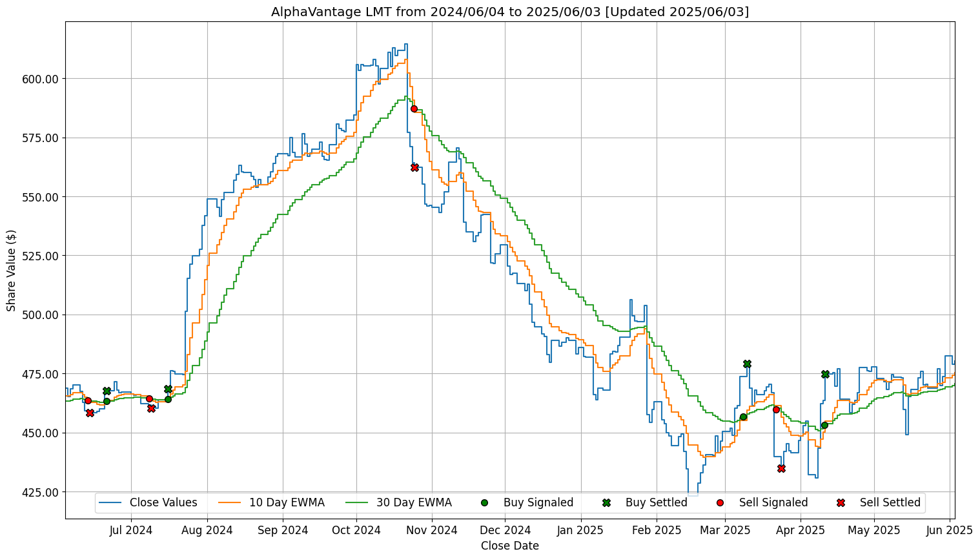Click the '450.00' y-axis tick label
The image size is (980, 558).
point(41,433)
